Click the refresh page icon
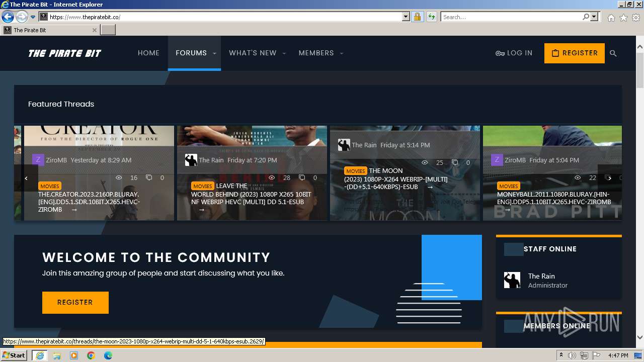This screenshot has height=362, width=644. [x=431, y=17]
